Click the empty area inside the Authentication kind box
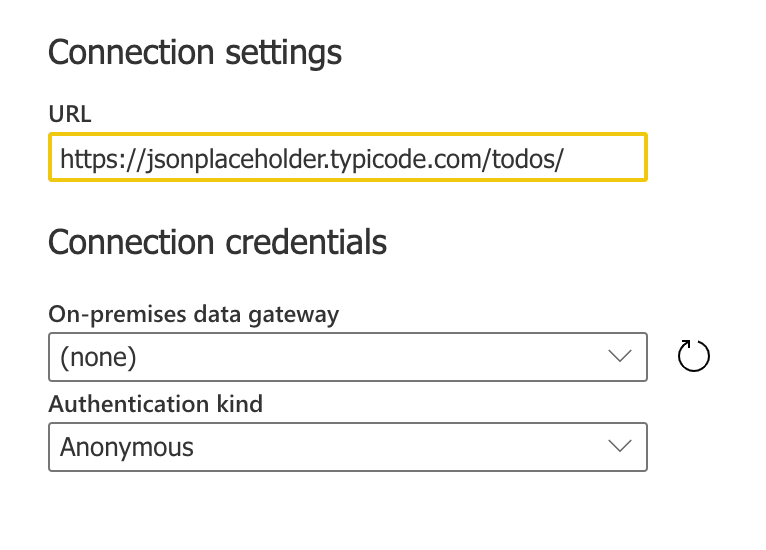The height and width of the screenshot is (550, 766). [x=400, y=447]
